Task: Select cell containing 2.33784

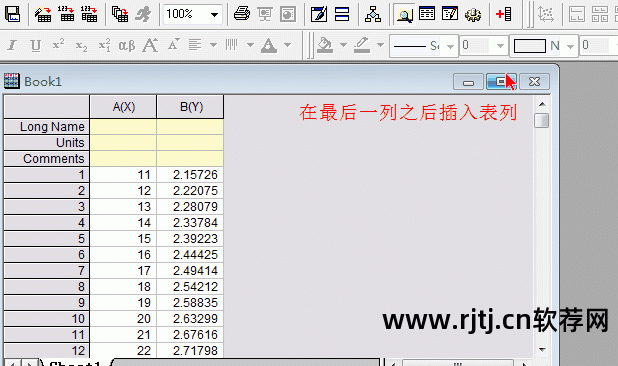Action: (x=190, y=223)
